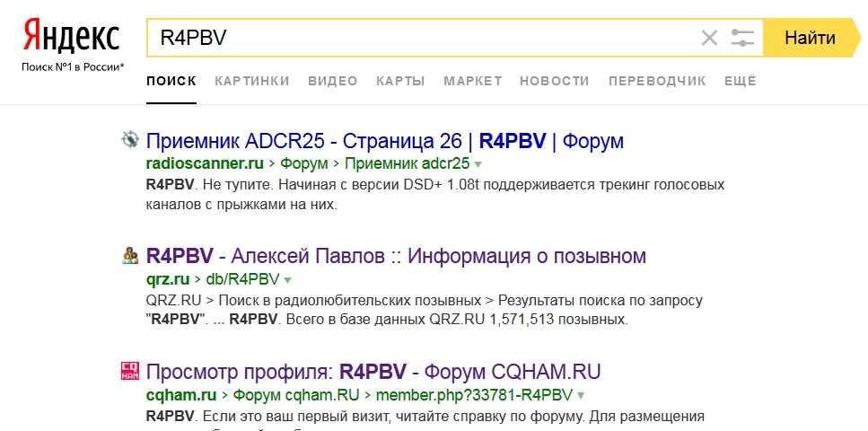Clear the search query with X
The width and height of the screenshot is (868, 431).
(x=709, y=39)
